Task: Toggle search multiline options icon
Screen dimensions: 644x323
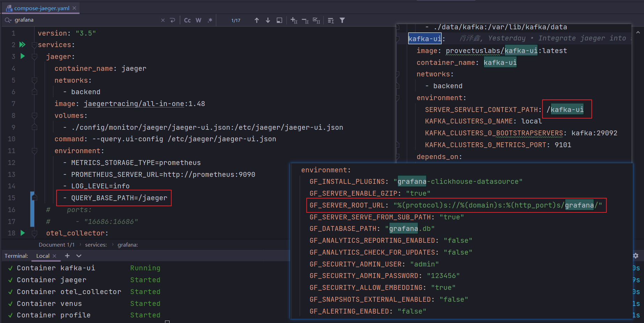Action: click(331, 21)
